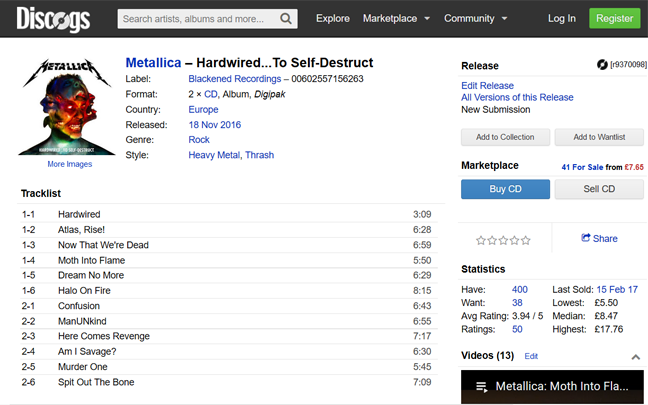Screen dimensions: 648x405
Task: Click the vinyl release ID icon
Action: [x=602, y=64]
